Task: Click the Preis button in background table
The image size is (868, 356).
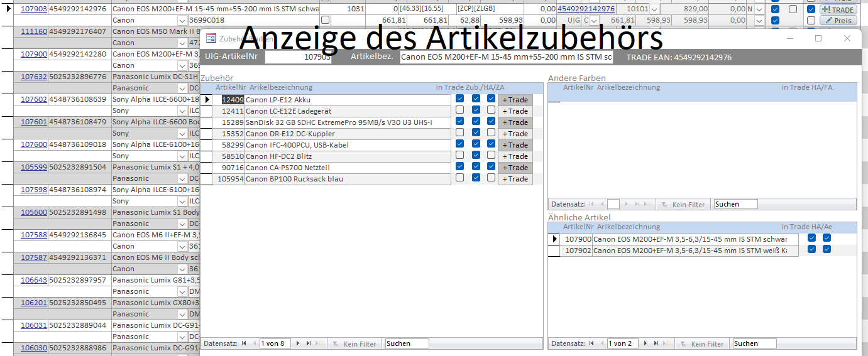Action: coord(838,21)
